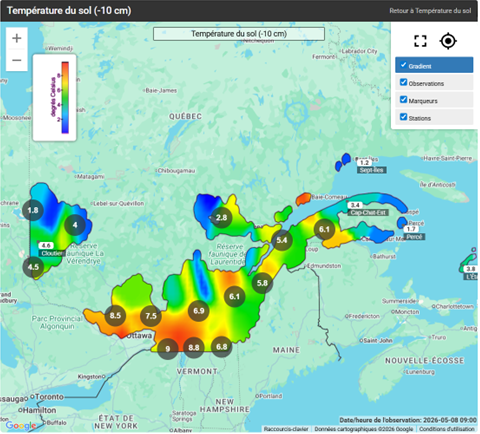Open the Cap-Chat-Est station label

pyautogui.click(x=368, y=212)
